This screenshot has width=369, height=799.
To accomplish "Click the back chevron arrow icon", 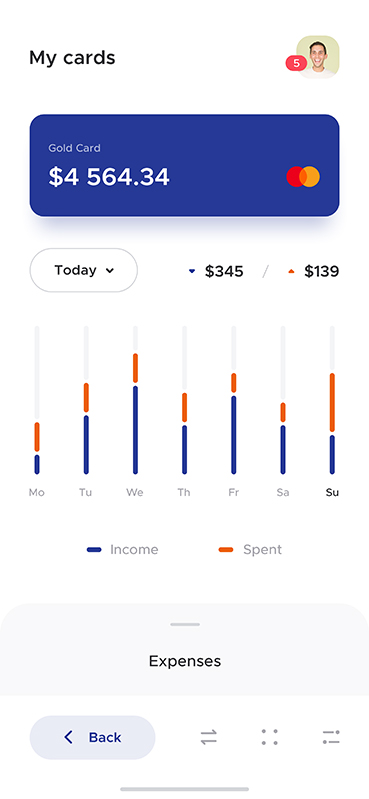I will (x=68, y=737).
